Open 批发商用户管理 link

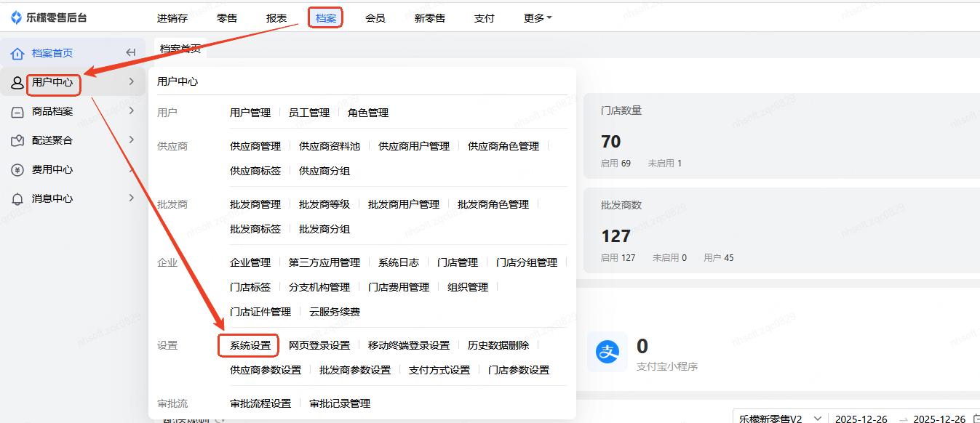[404, 204]
